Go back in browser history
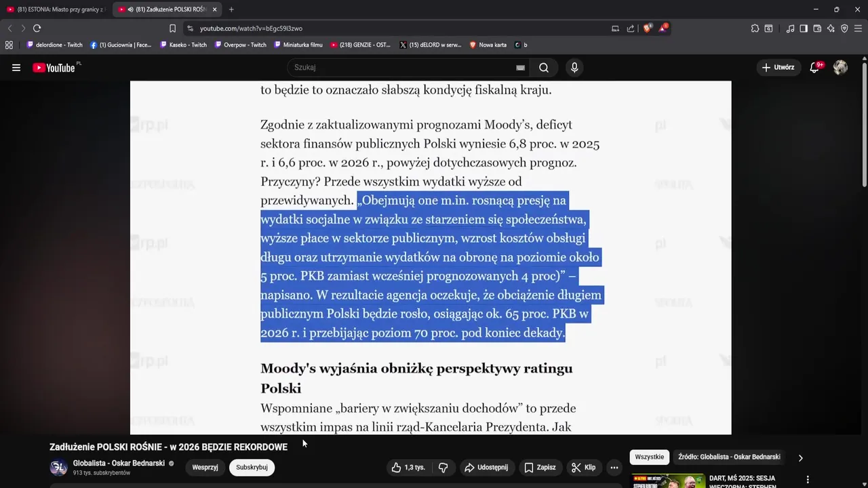The height and width of the screenshot is (488, 868). (9, 28)
